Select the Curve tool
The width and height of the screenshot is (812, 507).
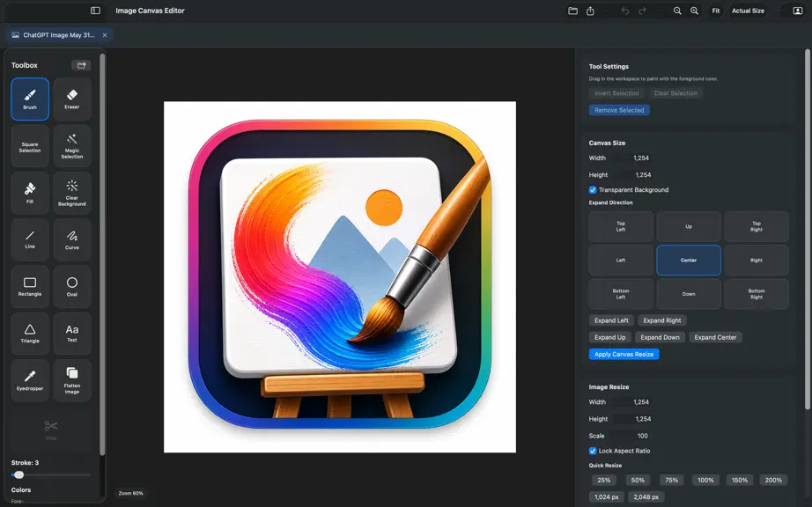[72, 239]
